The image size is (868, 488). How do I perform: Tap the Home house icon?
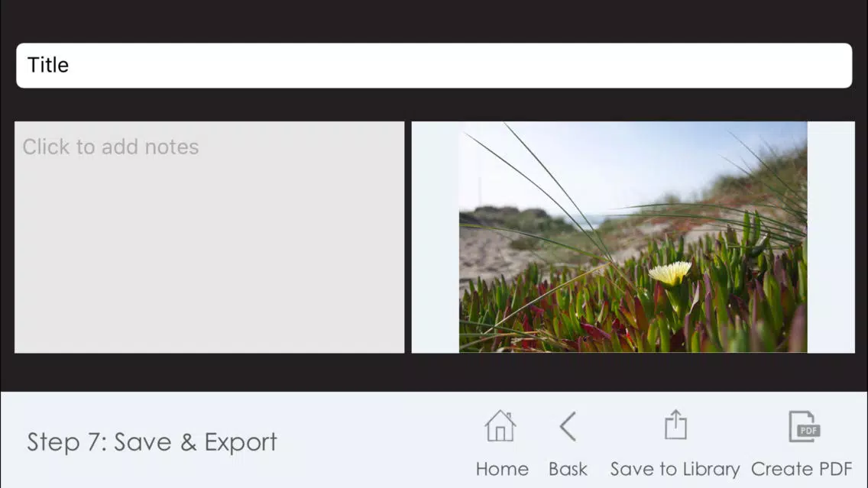(500, 426)
